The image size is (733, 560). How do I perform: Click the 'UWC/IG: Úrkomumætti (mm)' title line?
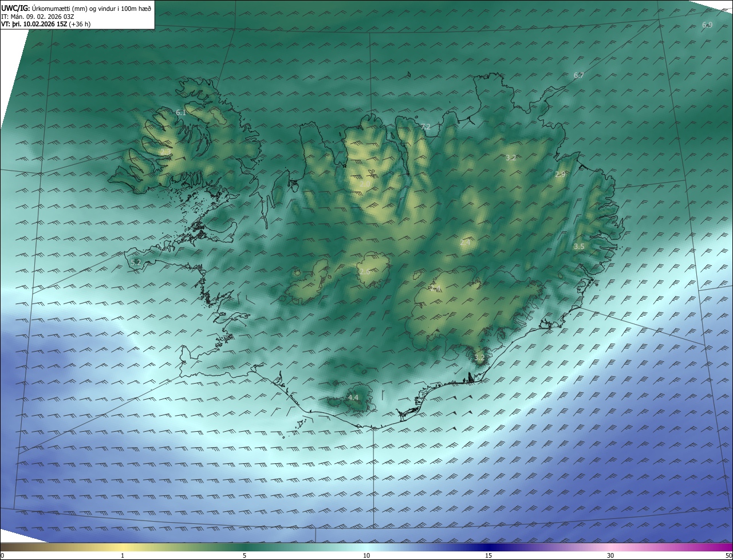(76, 8)
